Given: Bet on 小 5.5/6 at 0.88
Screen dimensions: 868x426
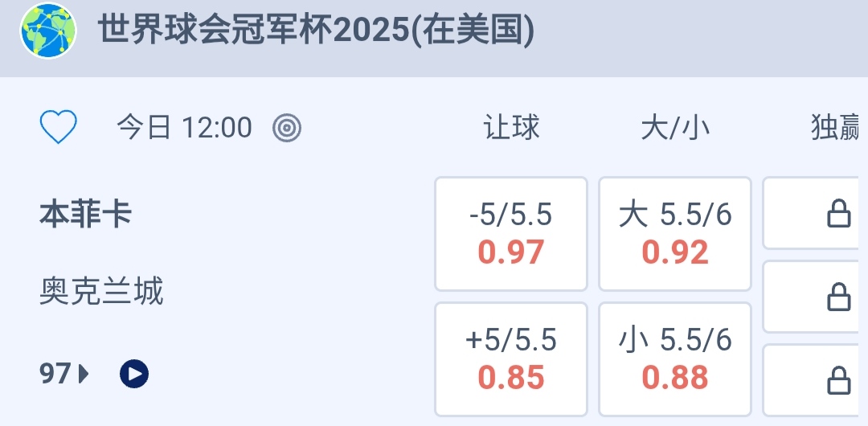Looking at the screenshot, I should tap(675, 359).
